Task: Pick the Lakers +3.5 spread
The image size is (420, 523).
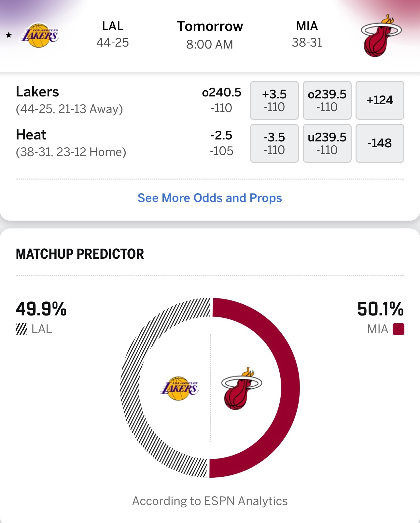Action: point(274,100)
